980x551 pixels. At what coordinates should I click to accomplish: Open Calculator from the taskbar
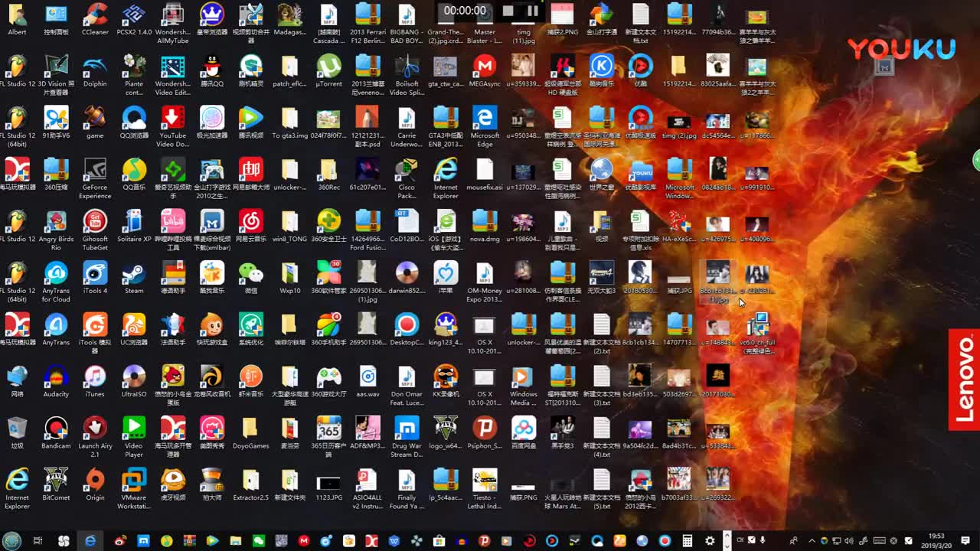(x=688, y=541)
